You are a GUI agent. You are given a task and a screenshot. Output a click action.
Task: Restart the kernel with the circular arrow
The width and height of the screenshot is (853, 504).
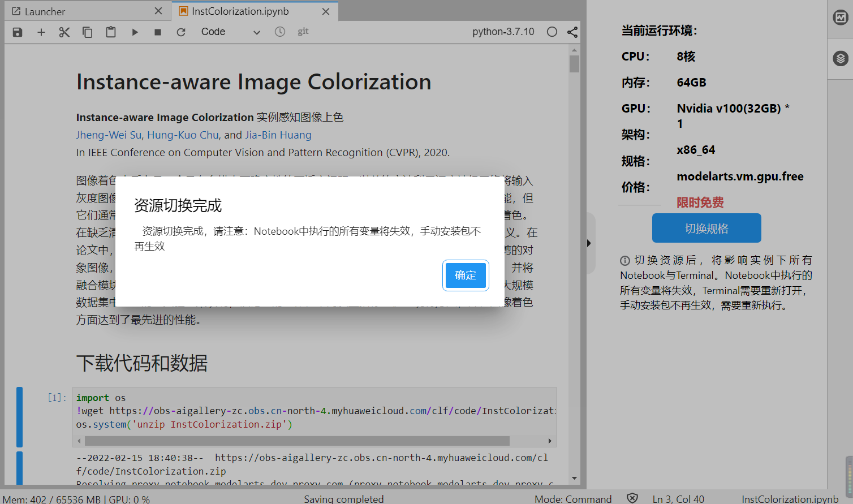click(x=181, y=32)
